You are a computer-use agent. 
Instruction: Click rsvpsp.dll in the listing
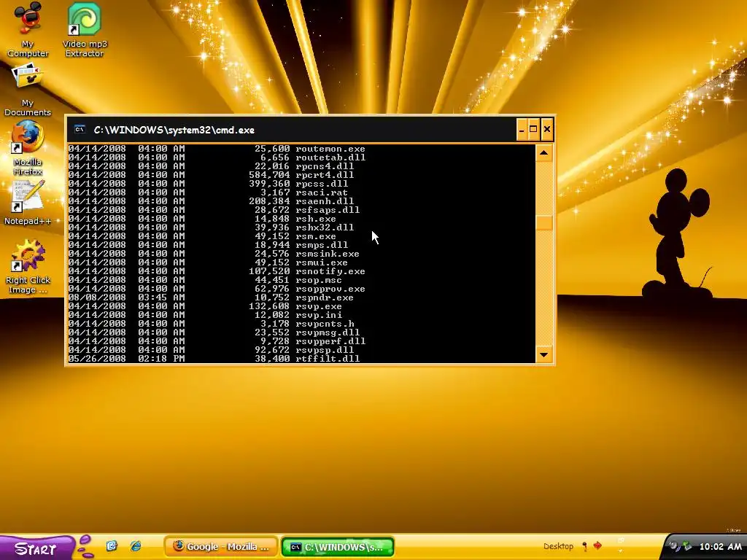(x=325, y=349)
